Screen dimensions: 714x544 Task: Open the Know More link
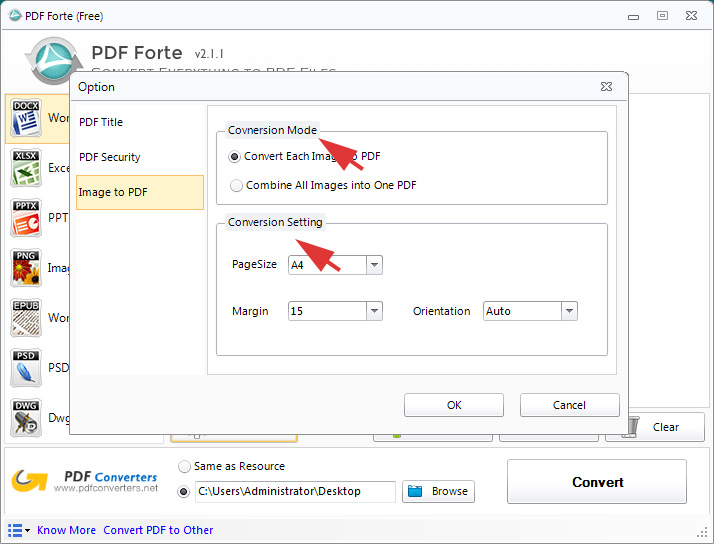pyautogui.click(x=66, y=530)
